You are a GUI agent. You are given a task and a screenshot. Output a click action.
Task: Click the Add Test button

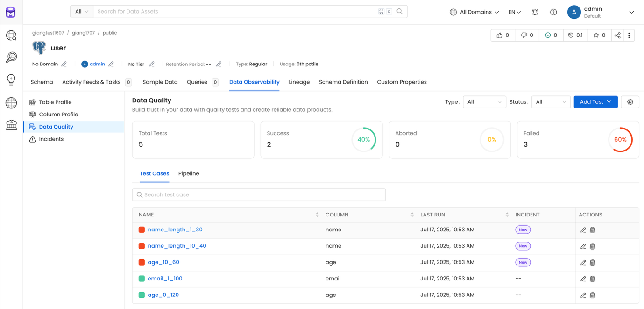tap(595, 102)
